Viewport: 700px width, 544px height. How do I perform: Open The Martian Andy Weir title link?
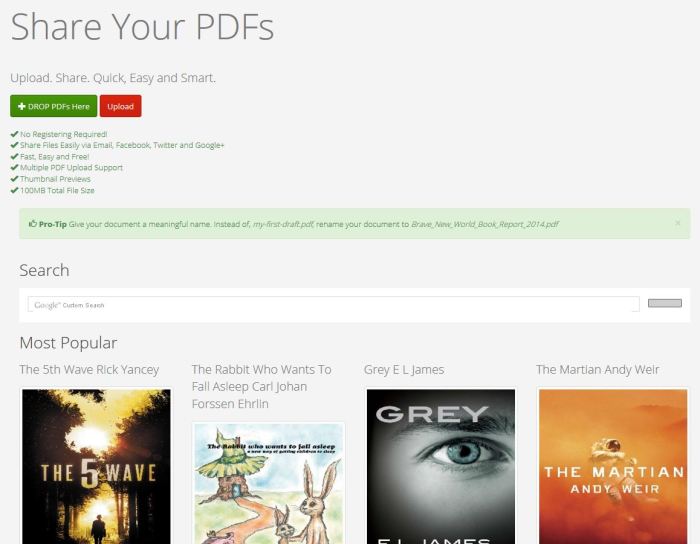point(597,370)
